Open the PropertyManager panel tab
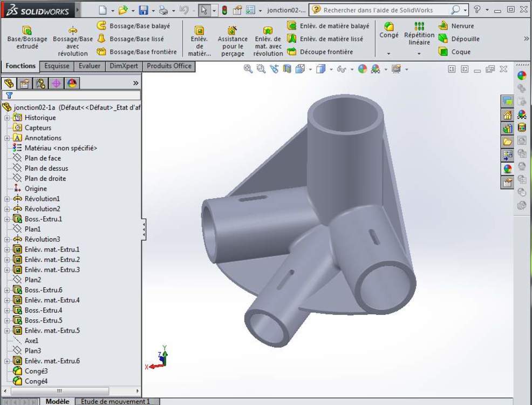532x405 pixels. [24, 83]
